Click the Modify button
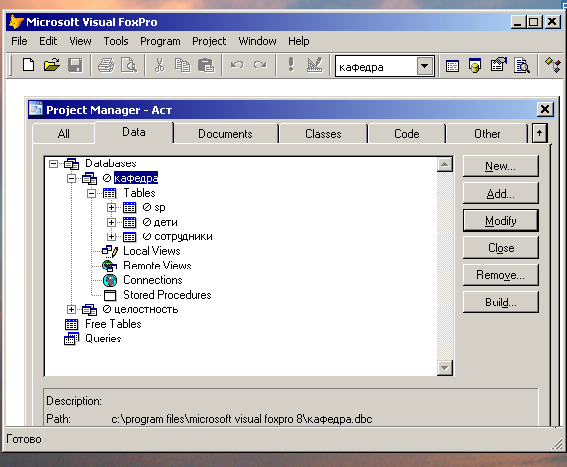The height and width of the screenshot is (467, 567). point(500,221)
